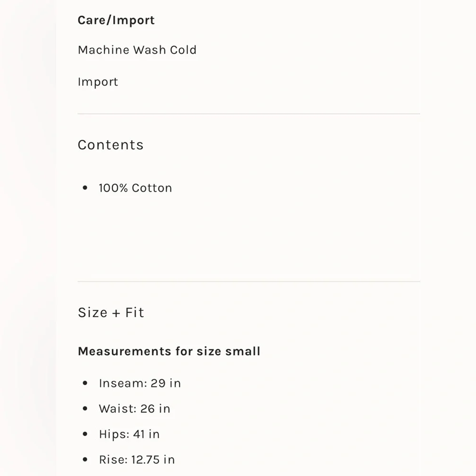This screenshot has height=476, width=476.
Task: Click the Import line under Care/Import
Action: tap(98, 82)
